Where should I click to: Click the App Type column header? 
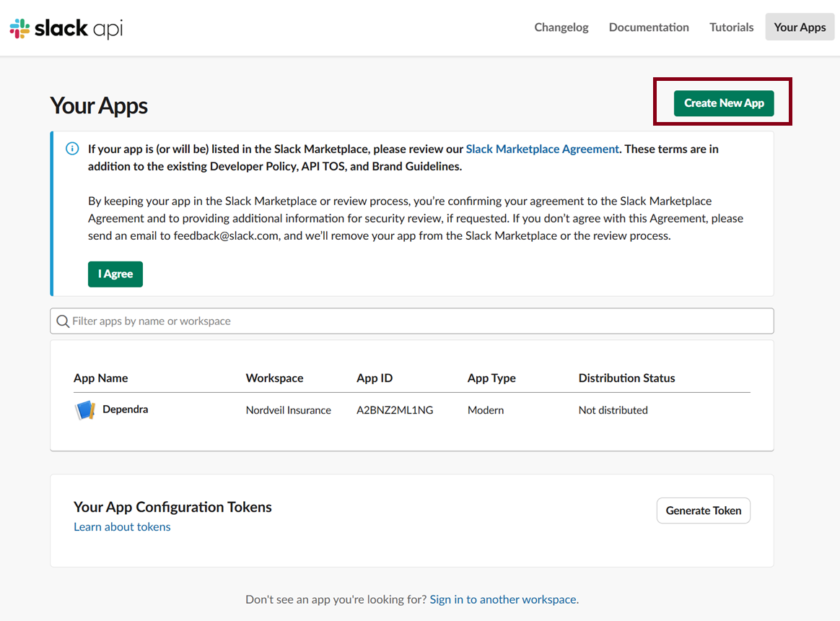click(x=491, y=378)
